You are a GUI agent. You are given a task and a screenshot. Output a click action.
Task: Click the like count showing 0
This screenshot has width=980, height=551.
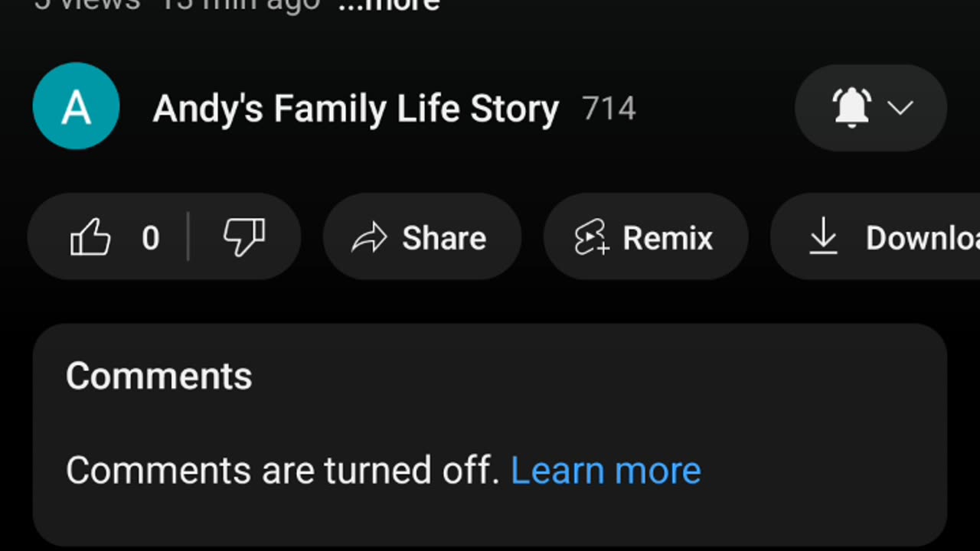coord(151,238)
